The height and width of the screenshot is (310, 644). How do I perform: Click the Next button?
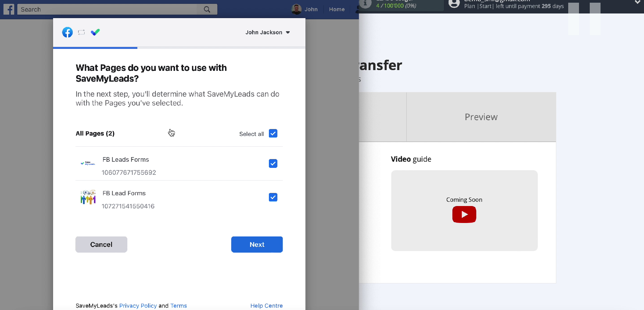click(257, 245)
